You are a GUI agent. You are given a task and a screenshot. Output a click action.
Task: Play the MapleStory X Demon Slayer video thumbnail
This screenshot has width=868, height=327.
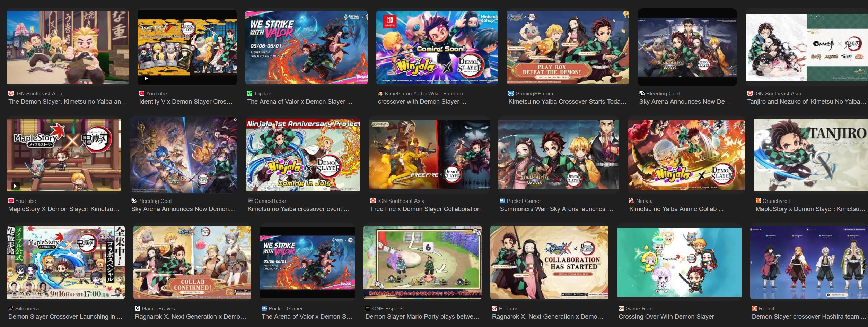64,155
